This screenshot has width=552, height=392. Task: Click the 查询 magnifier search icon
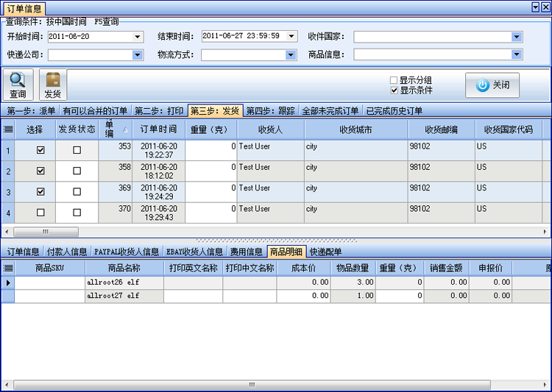tap(18, 80)
